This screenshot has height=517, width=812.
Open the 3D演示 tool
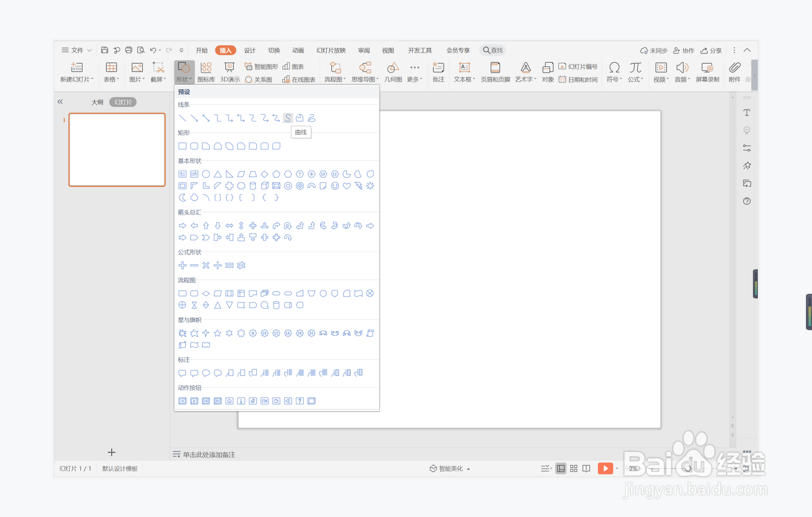point(230,72)
